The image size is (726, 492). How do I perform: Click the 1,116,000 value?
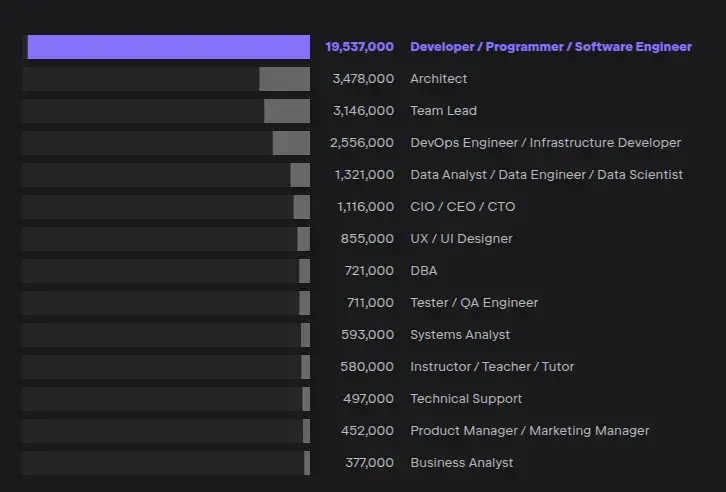(x=365, y=207)
